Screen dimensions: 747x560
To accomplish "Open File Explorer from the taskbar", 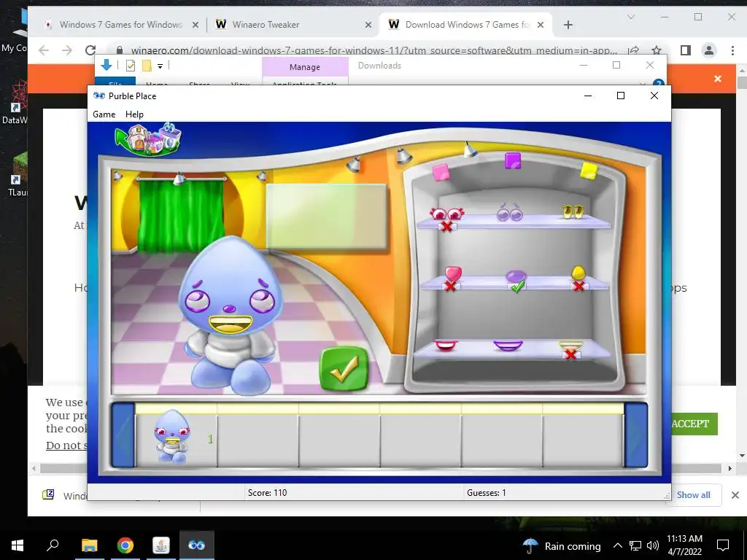I will (x=89, y=545).
